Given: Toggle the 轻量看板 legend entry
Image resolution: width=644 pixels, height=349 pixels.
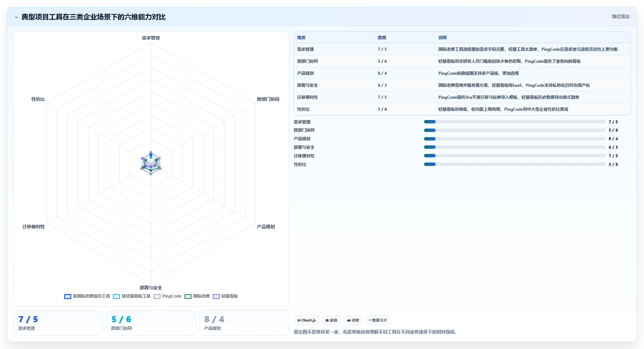Looking at the screenshot, I should pyautogui.click(x=225, y=296).
